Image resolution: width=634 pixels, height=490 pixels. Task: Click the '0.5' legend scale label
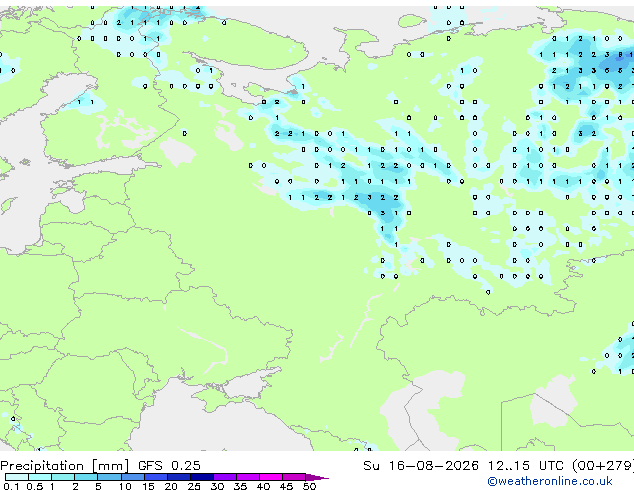34,486
